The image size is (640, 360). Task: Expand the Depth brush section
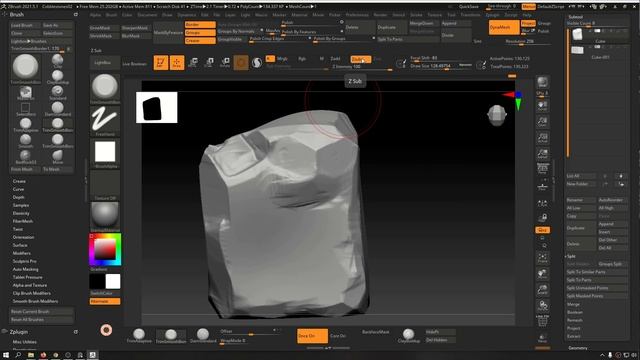pos(18,197)
